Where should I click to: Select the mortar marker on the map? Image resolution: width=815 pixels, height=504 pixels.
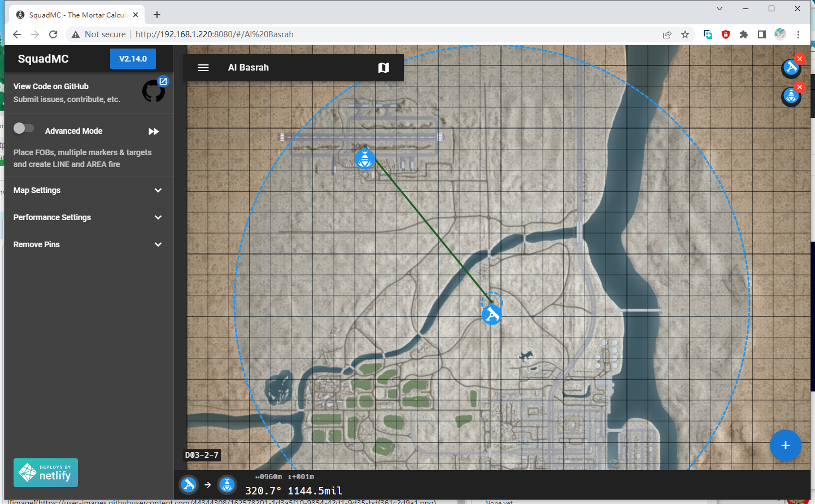(x=492, y=314)
